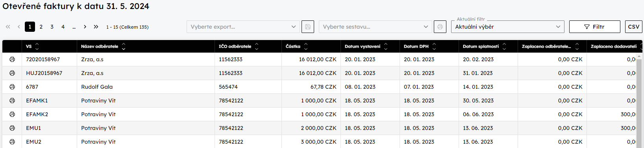Select page 2

click(x=41, y=27)
